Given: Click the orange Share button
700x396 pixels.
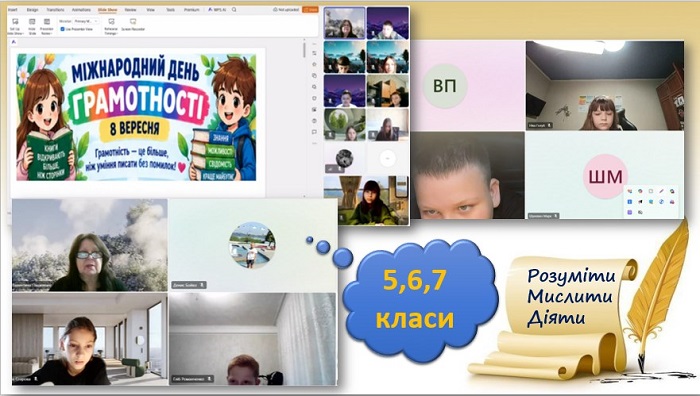Looking at the screenshot, I should click(311, 9).
